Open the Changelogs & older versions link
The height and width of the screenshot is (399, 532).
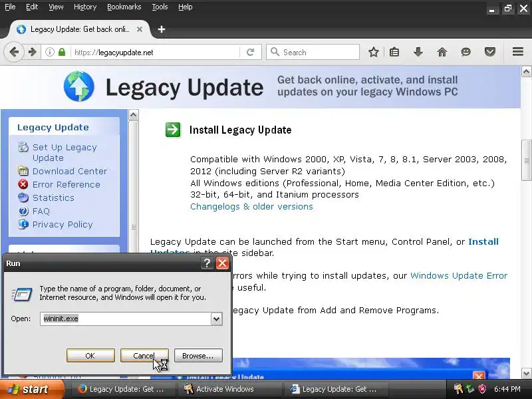251,207
